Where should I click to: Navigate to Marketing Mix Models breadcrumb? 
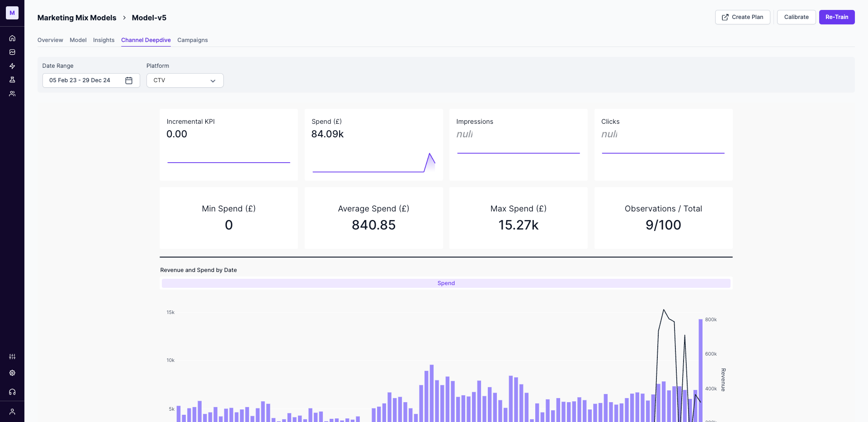pyautogui.click(x=77, y=18)
